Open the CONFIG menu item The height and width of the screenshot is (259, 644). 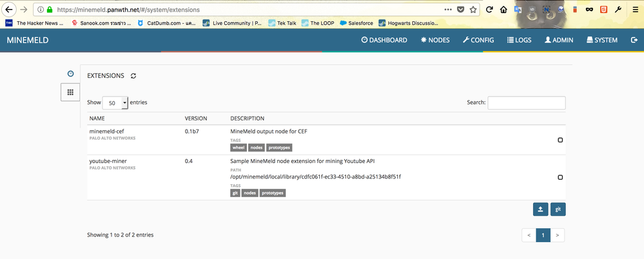tap(478, 40)
